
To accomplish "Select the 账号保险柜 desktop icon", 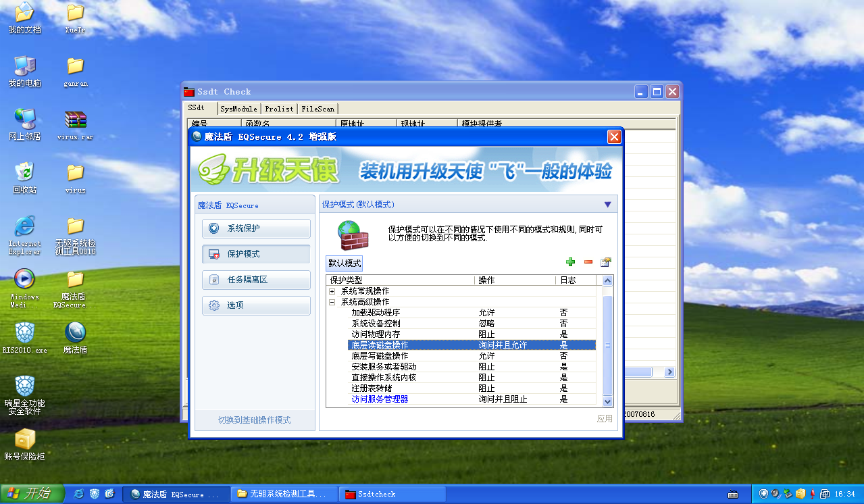I will point(24,445).
